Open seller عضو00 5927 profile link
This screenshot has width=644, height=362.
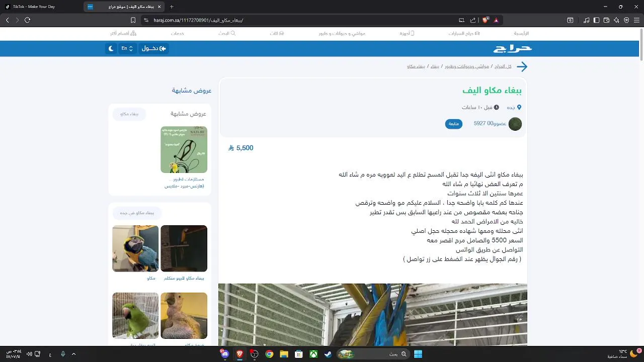point(490,123)
